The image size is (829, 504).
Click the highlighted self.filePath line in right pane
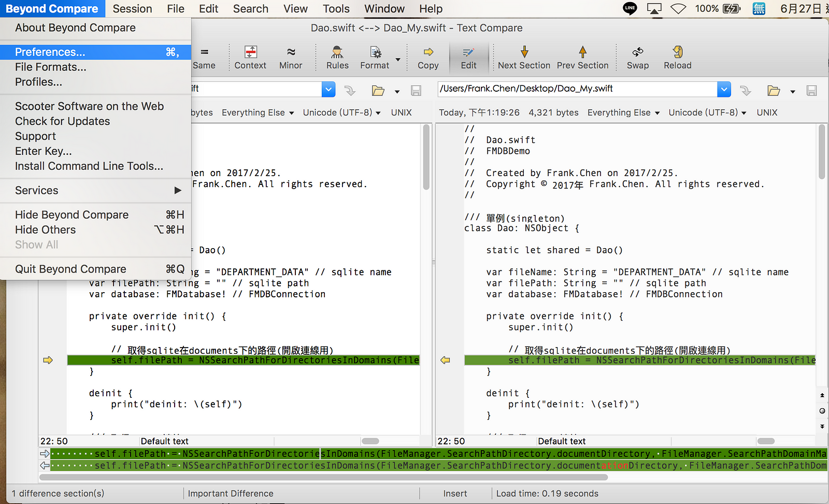tap(640, 360)
